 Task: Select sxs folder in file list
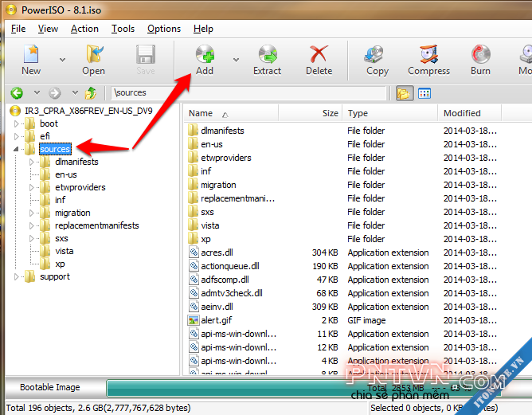click(x=207, y=212)
